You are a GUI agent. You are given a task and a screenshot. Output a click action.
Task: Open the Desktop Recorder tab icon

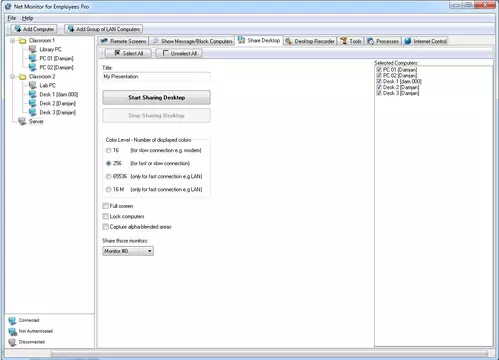pyautogui.click(x=289, y=41)
